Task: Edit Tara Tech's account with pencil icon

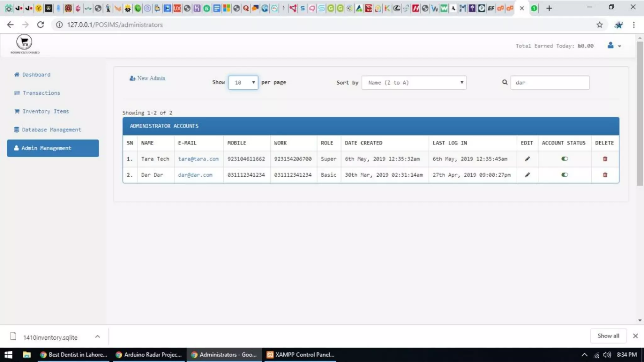Action: 527,159
